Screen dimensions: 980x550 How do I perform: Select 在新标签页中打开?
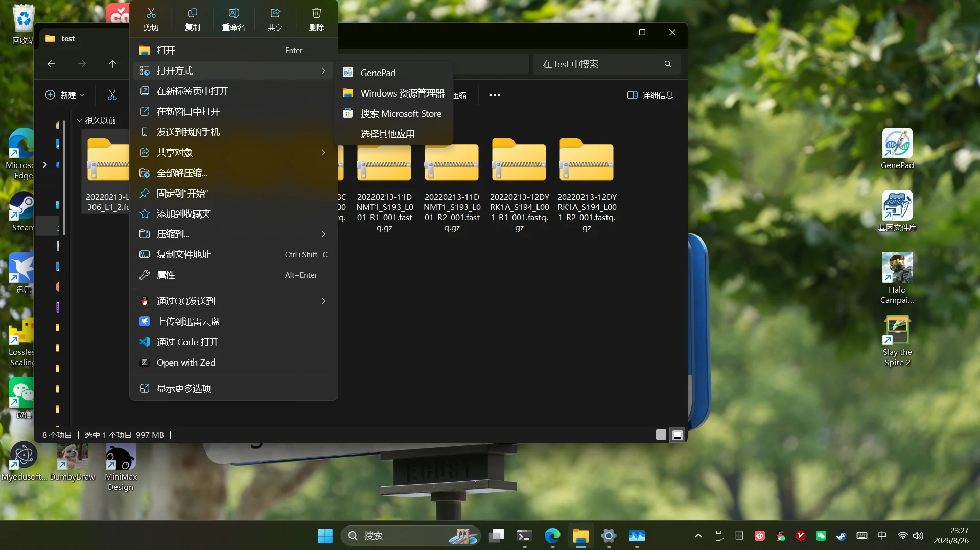point(234,91)
